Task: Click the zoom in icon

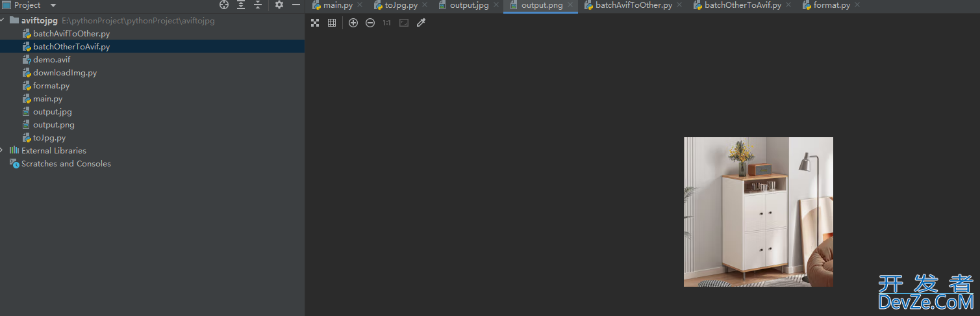Action: (353, 23)
